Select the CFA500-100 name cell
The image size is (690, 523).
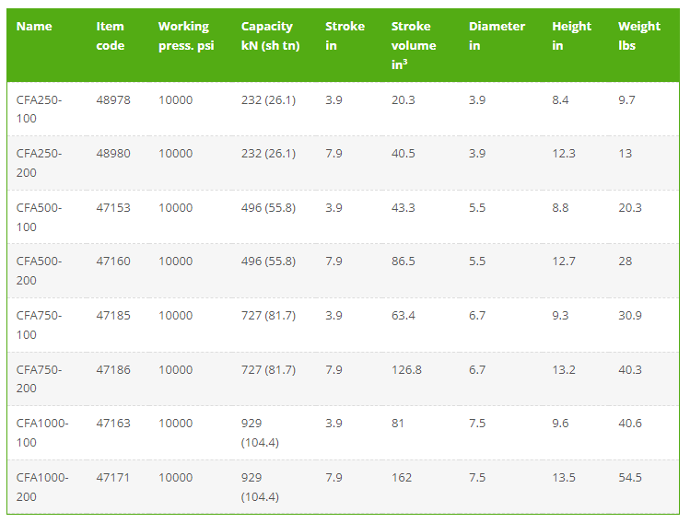click(x=39, y=217)
